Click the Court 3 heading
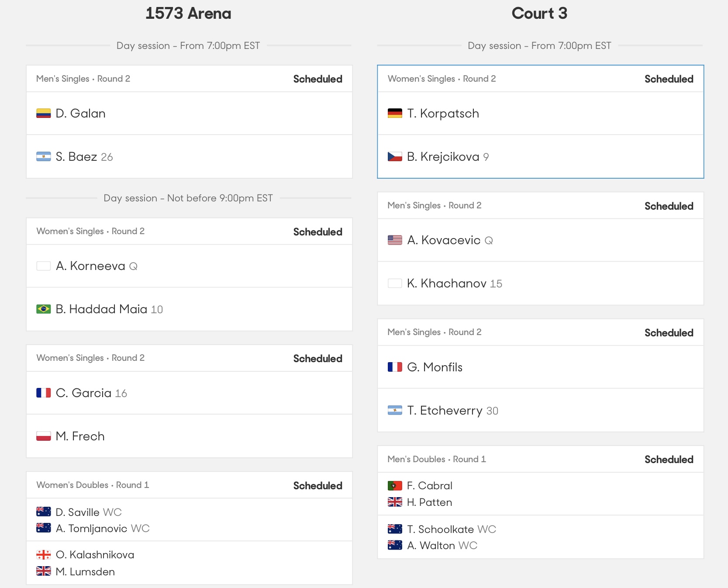This screenshot has height=588, width=728. tap(539, 14)
